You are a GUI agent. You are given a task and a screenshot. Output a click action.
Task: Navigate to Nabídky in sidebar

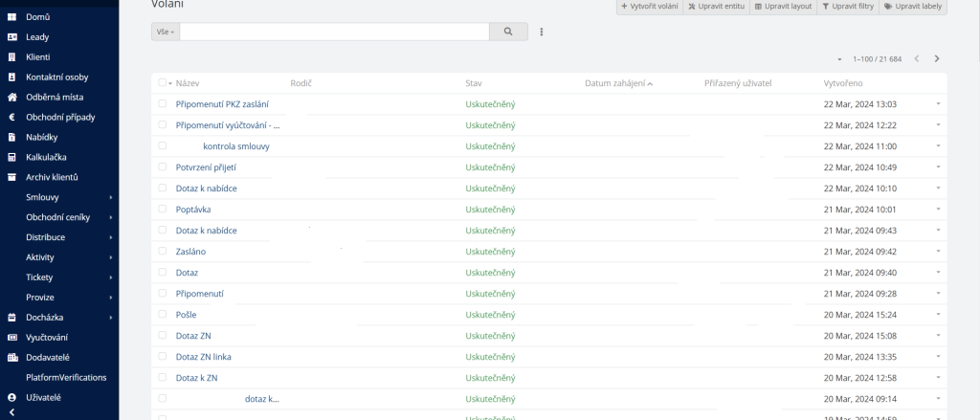pos(41,137)
